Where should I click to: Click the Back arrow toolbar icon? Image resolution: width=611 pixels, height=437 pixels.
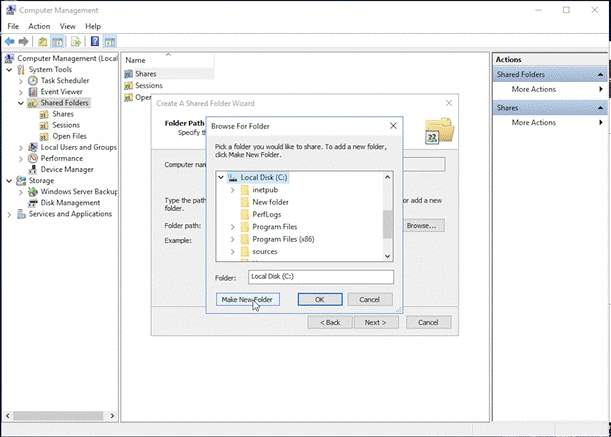9,41
